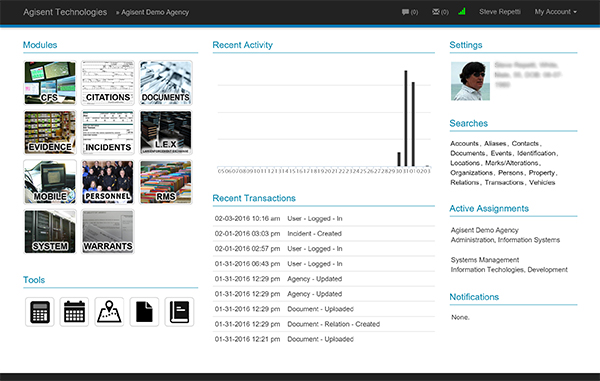Open the CFS module tile

tap(50, 83)
